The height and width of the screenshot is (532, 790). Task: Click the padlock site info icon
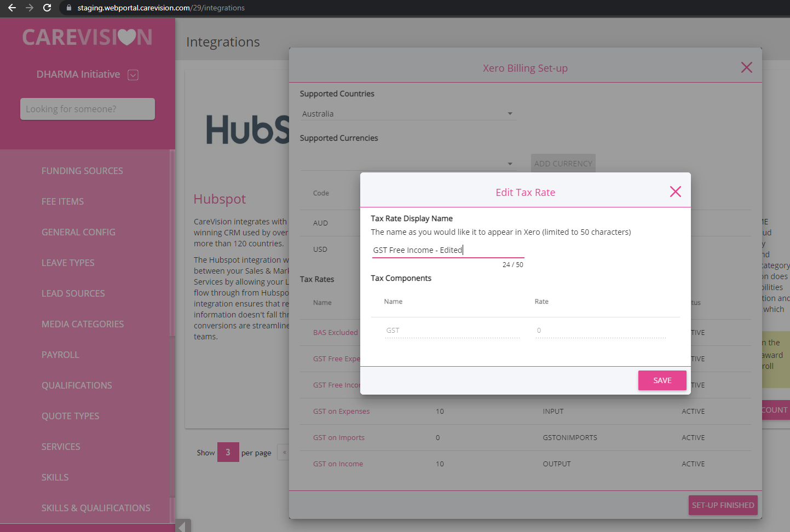(x=68, y=8)
